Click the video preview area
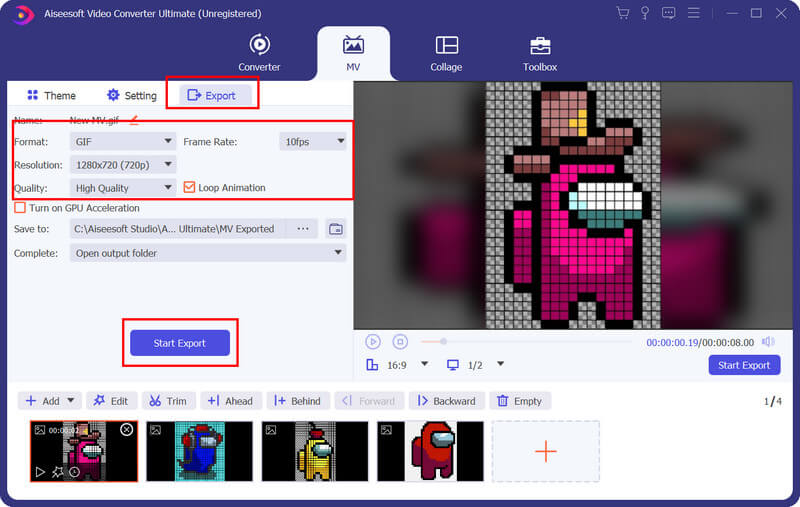 point(573,205)
